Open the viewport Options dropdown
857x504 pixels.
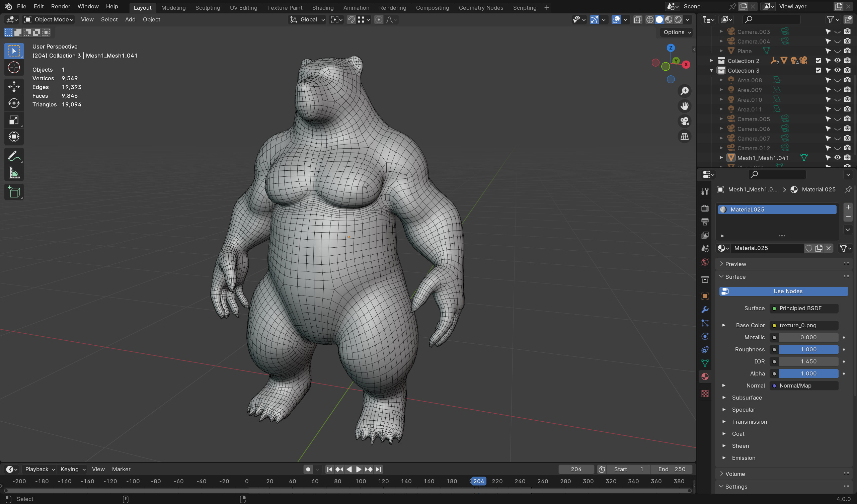[677, 32]
